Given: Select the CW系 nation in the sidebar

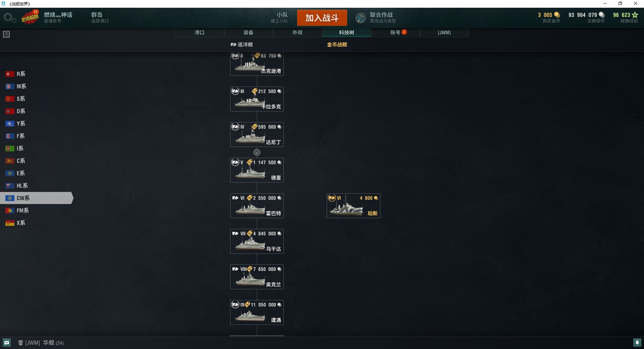Looking at the screenshot, I should tap(36, 198).
